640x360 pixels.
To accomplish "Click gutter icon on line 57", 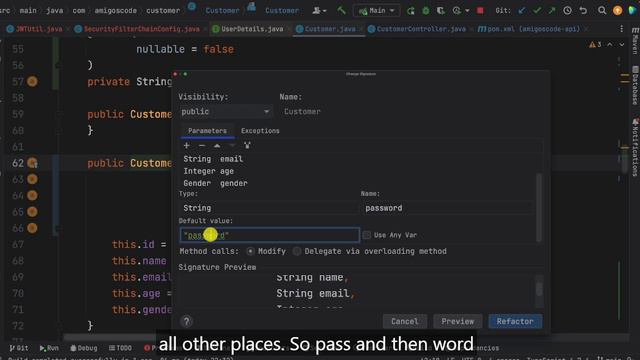I will click(32, 81).
